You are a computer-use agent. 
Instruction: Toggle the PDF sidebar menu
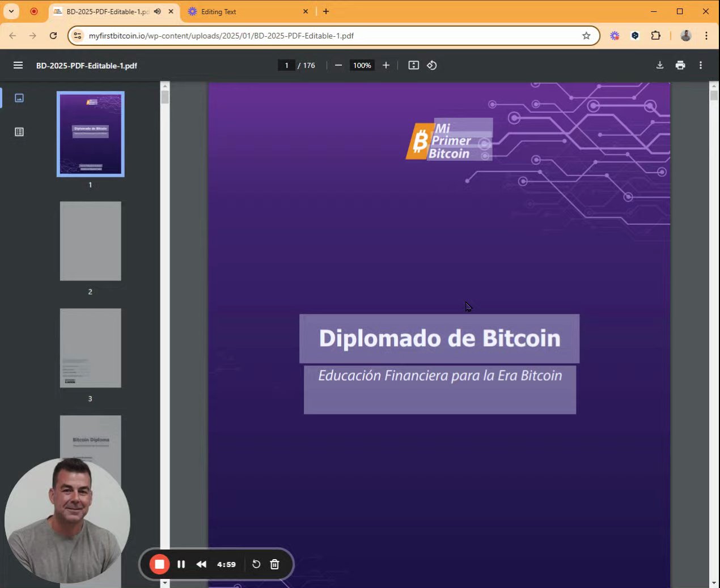point(18,65)
